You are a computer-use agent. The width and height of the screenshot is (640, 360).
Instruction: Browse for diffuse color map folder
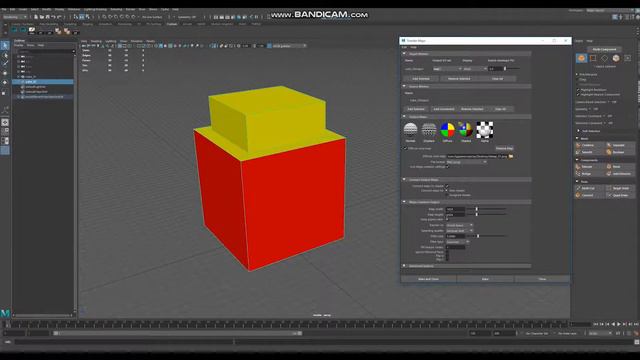point(511,156)
